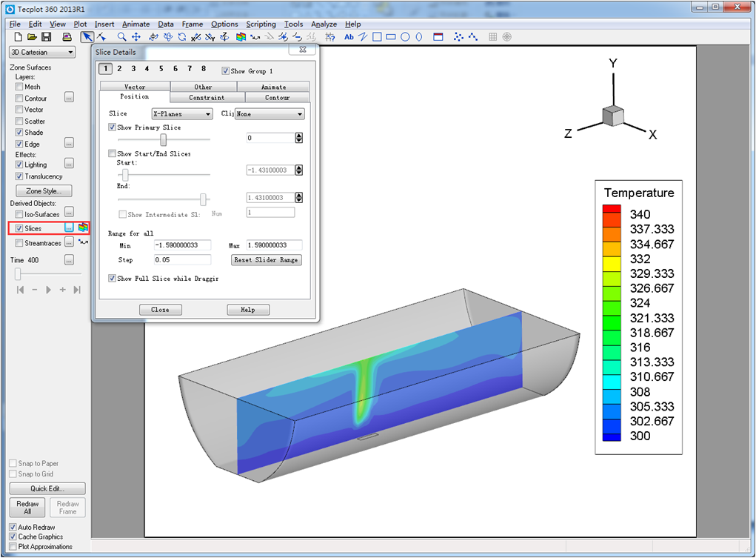Open Iso-Surfaces details ellipsis button
756x558 pixels.
coord(70,213)
